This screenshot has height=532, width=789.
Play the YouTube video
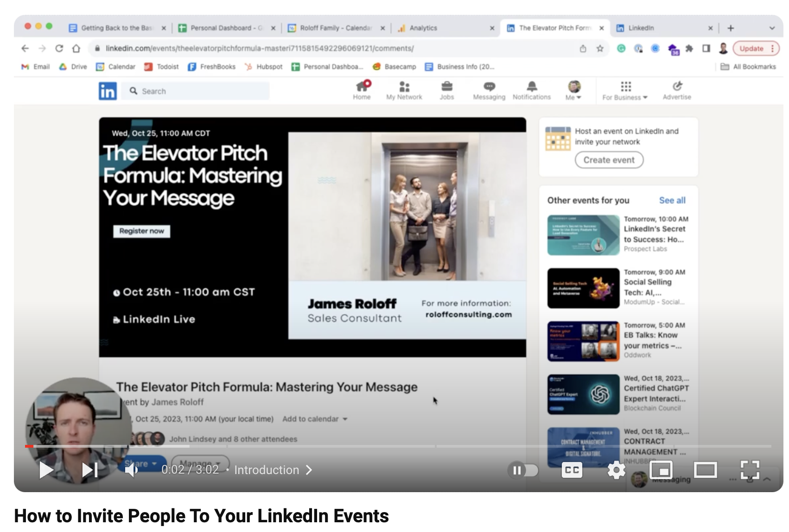coord(46,470)
